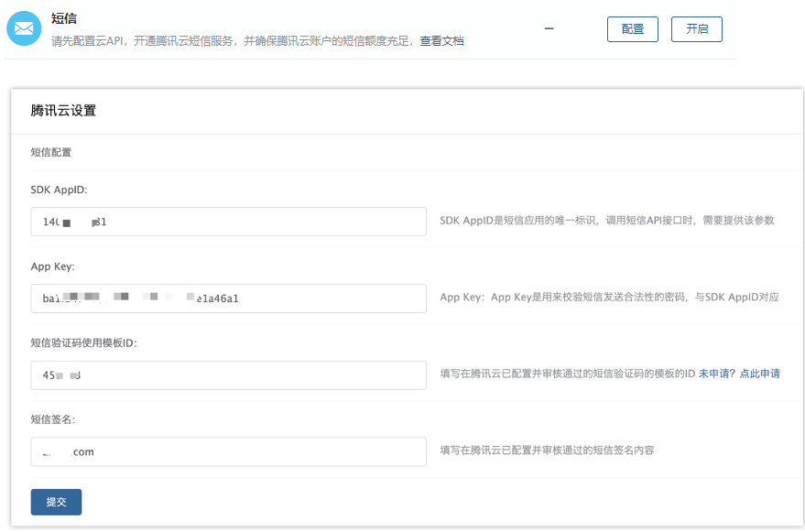Click the 短信 title text

(64, 18)
